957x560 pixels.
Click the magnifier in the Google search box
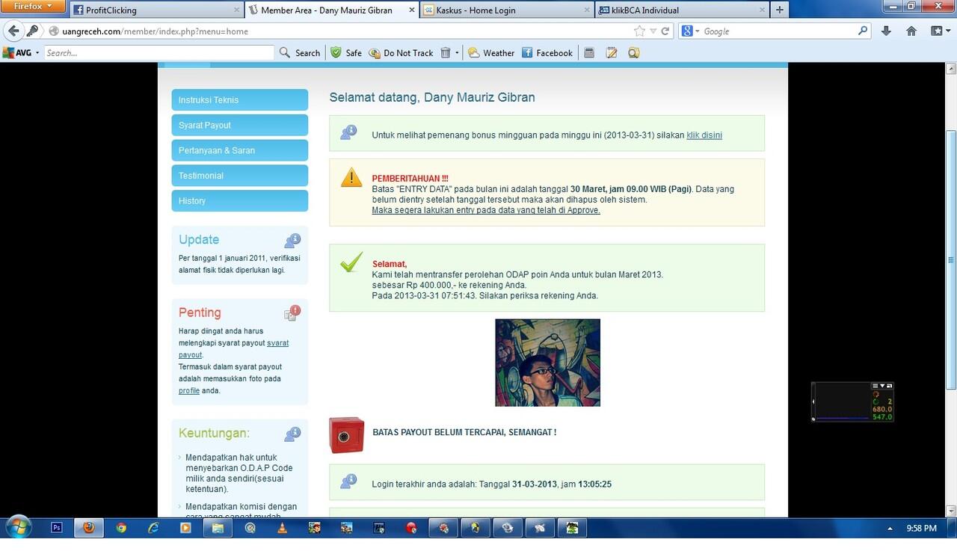864,31
